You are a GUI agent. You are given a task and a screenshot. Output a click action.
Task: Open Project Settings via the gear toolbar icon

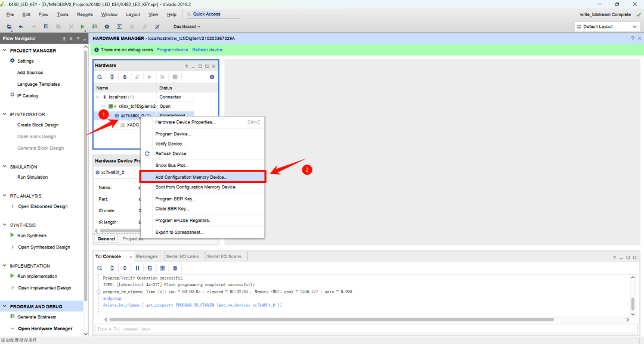pyautogui.click(x=107, y=26)
